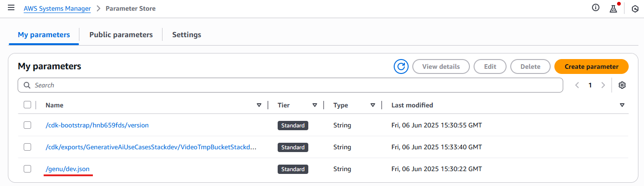Open /cdk/exports/GenerativeAiUseCasesStackdev parameter link

coord(151,147)
